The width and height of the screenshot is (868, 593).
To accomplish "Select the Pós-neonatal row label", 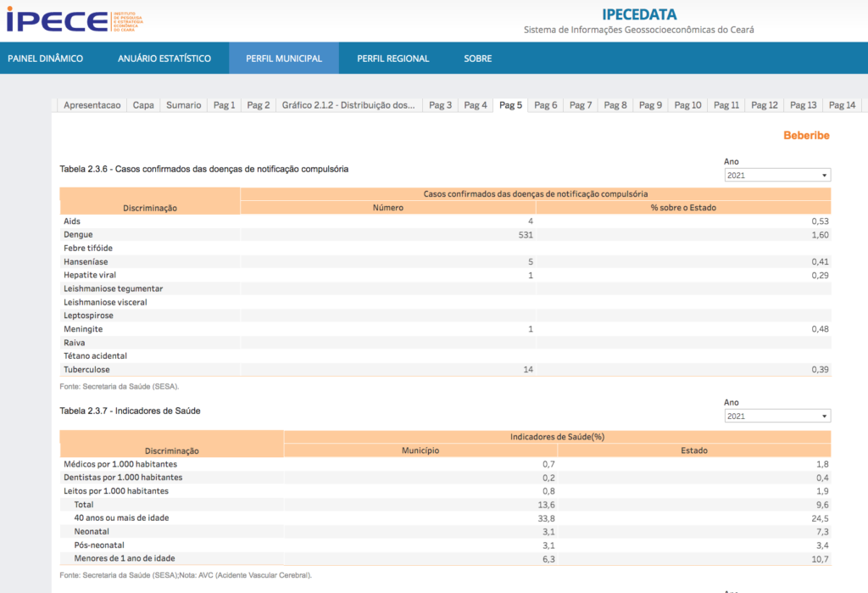I will [99, 545].
